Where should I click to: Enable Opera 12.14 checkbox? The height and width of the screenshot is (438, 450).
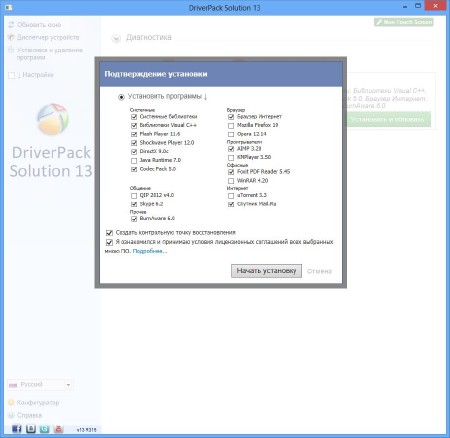[231, 134]
